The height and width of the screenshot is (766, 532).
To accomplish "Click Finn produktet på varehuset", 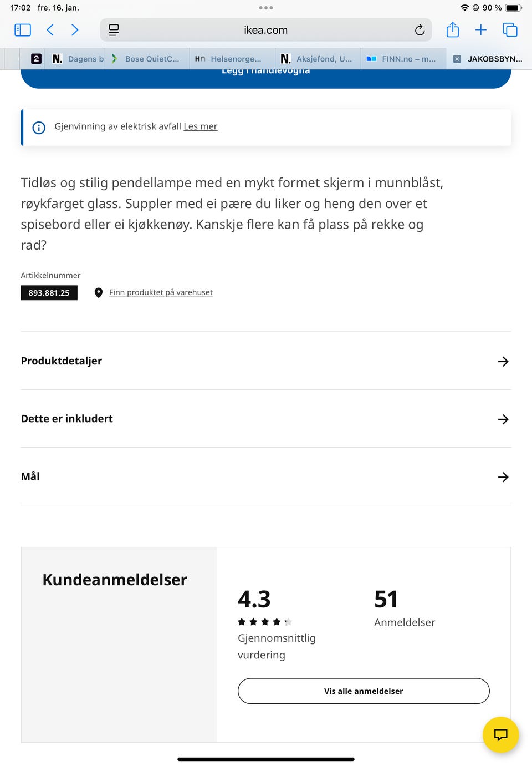I will (x=161, y=292).
